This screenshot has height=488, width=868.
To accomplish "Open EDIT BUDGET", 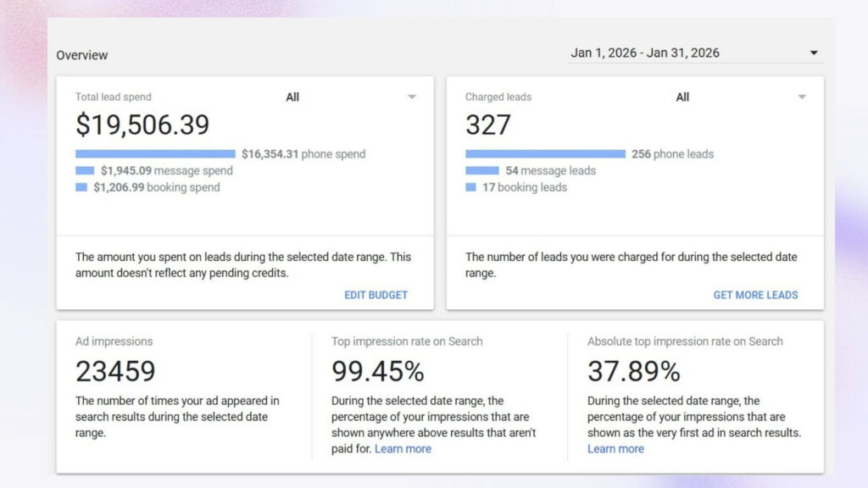I will [376, 295].
